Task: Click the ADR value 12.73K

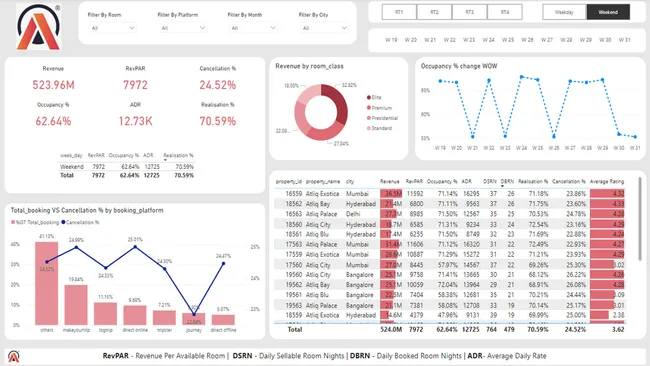Action: click(x=135, y=121)
